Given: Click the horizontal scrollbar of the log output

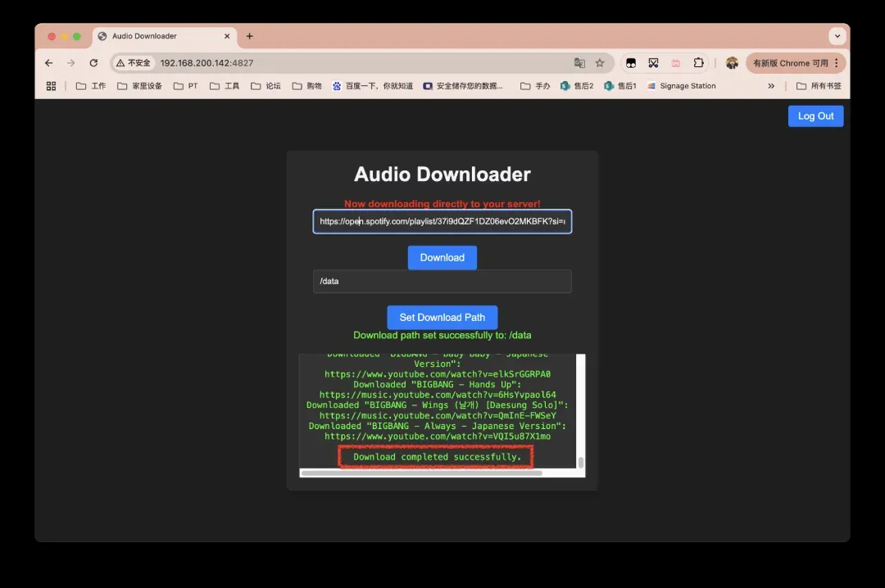Looking at the screenshot, I should [422, 473].
